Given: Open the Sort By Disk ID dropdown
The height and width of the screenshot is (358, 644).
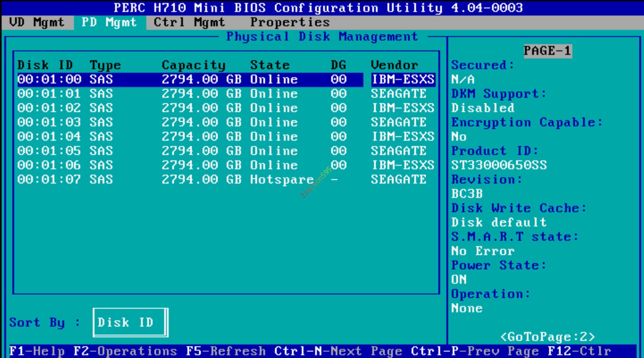Looking at the screenshot, I should (x=130, y=323).
